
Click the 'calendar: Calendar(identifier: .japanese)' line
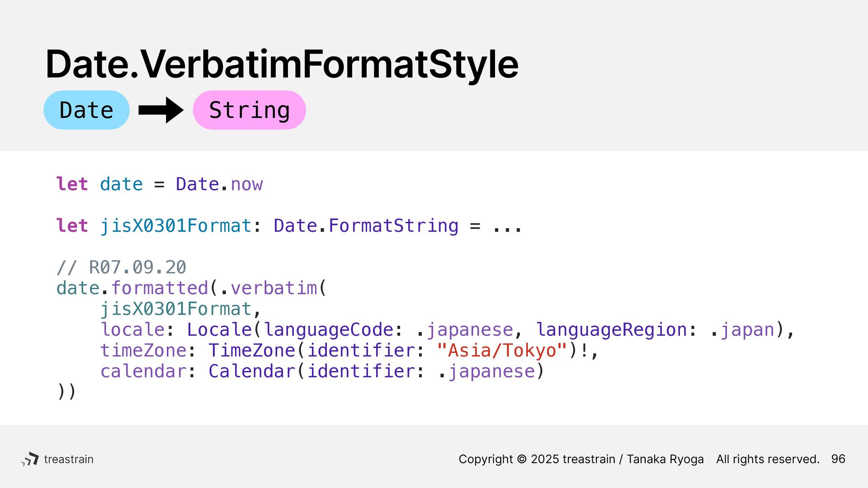pyautogui.click(x=322, y=371)
